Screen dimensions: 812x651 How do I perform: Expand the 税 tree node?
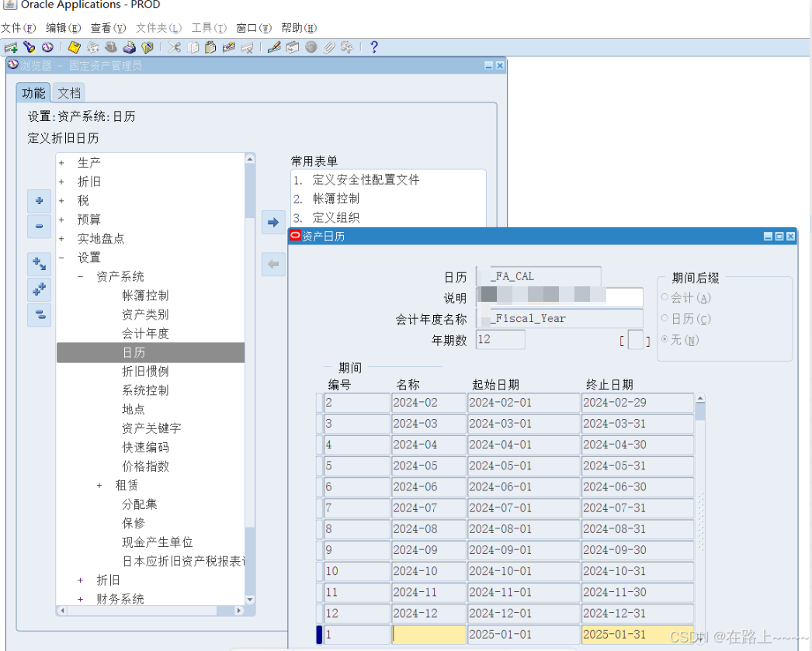click(x=61, y=201)
